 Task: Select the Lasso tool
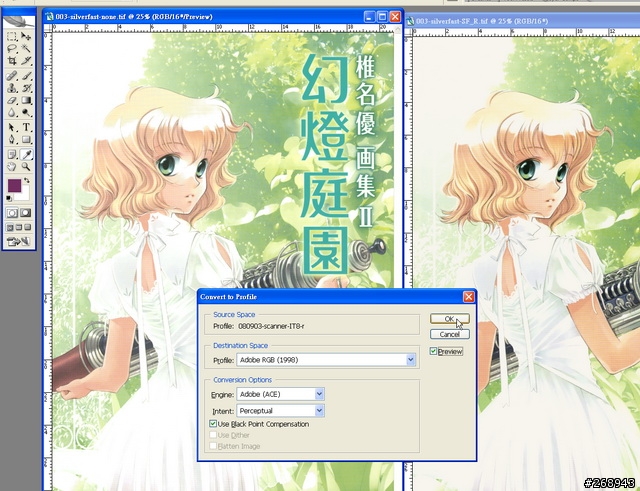pyautogui.click(x=12, y=49)
